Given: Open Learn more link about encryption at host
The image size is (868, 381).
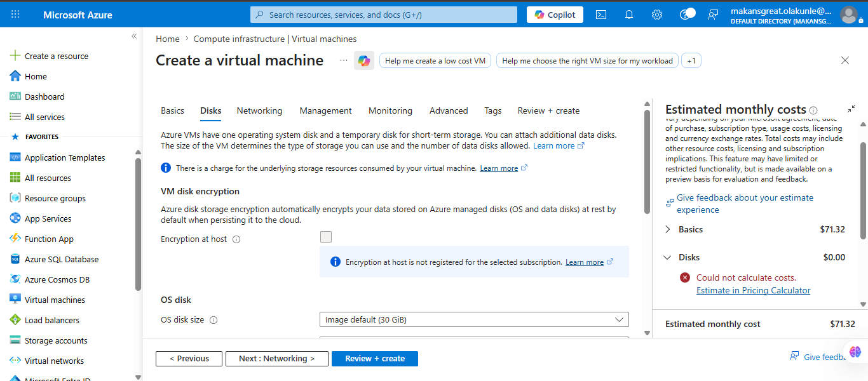Looking at the screenshot, I should pyautogui.click(x=589, y=262).
